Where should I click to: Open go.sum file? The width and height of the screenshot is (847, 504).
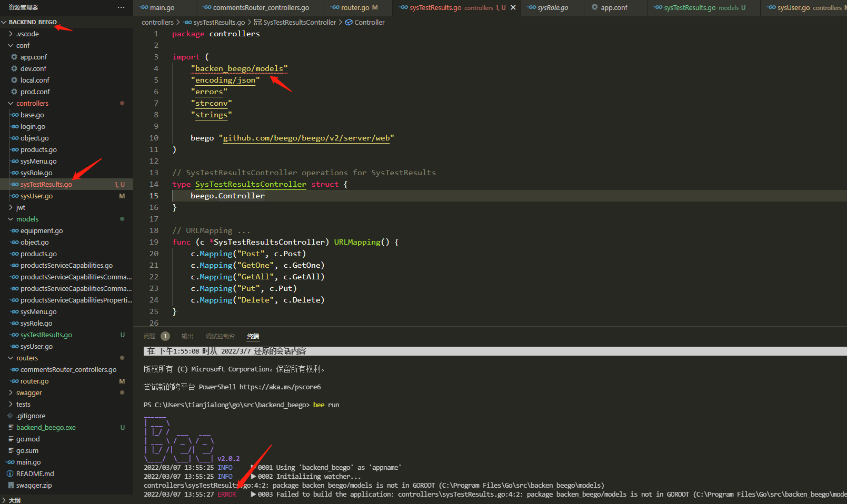(x=27, y=450)
